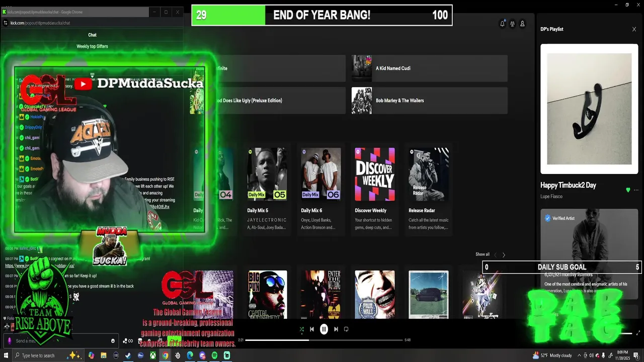Image resolution: width=644 pixels, height=362 pixels.
Task: Open the A Kid Named Cudi tile
Action: tap(430, 68)
